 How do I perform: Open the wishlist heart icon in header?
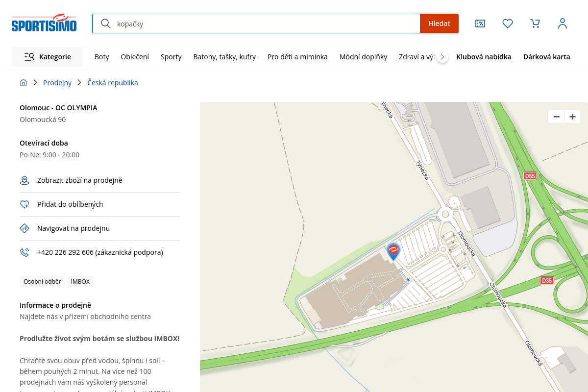[508, 24]
